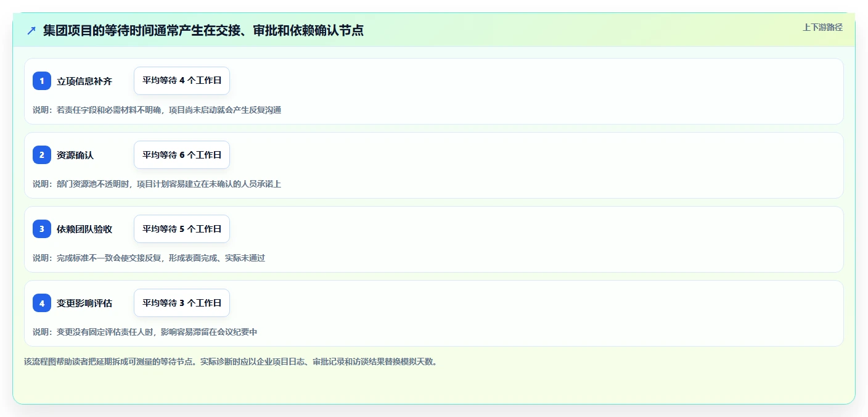Select step badge number 3
The image size is (868, 417).
tap(42, 229)
